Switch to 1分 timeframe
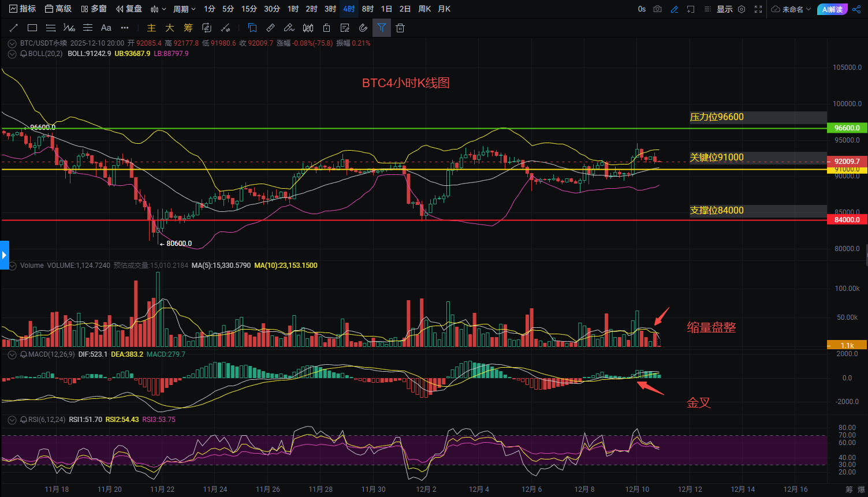The width and height of the screenshot is (868, 497). click(x=210, y=9)
